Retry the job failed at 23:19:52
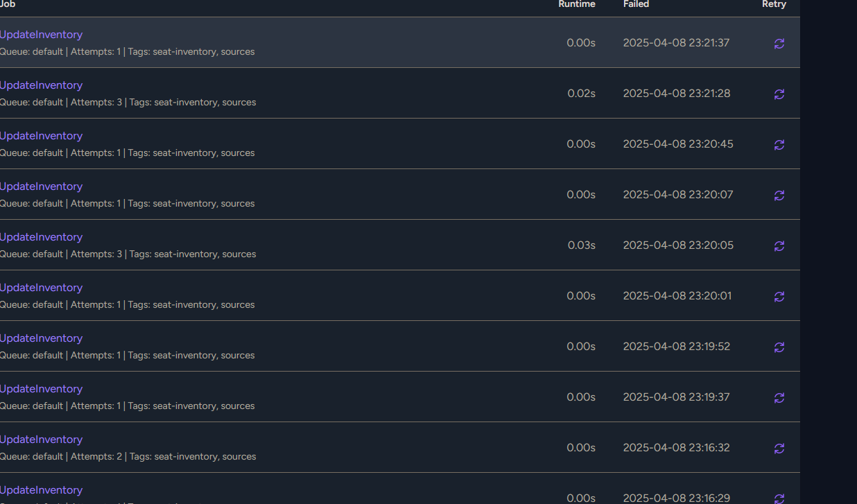857x504 pixels. tap(779, 347)
